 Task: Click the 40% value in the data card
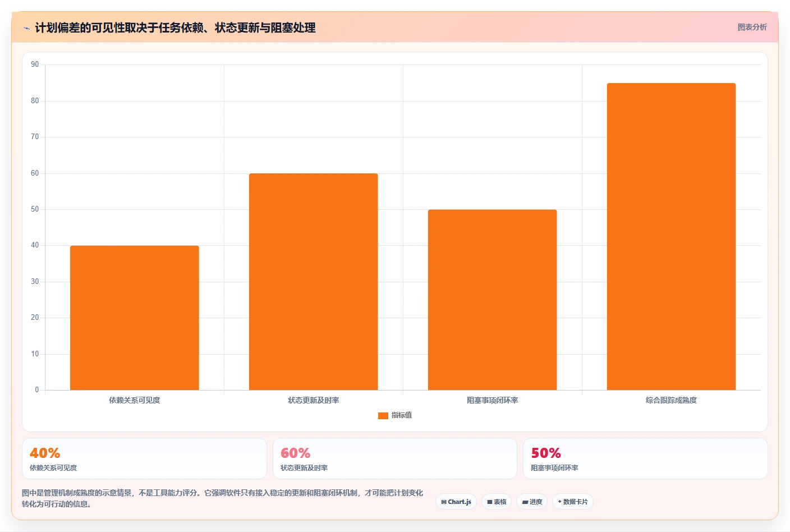45,453
